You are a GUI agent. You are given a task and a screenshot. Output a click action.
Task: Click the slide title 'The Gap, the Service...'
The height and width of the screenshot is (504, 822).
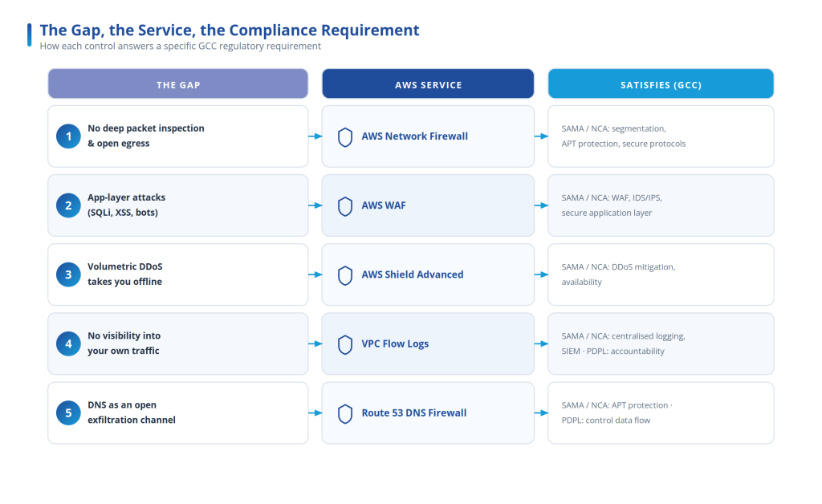point(230,30)
